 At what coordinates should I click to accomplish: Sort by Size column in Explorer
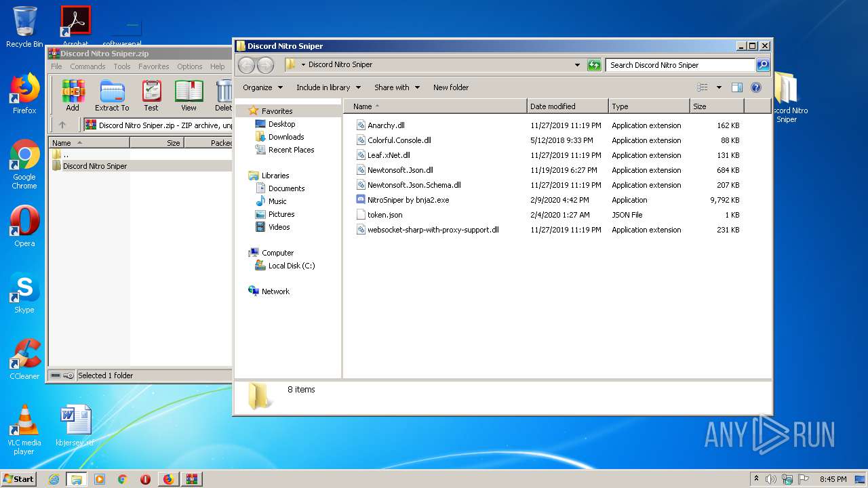[x=717, y=106]
